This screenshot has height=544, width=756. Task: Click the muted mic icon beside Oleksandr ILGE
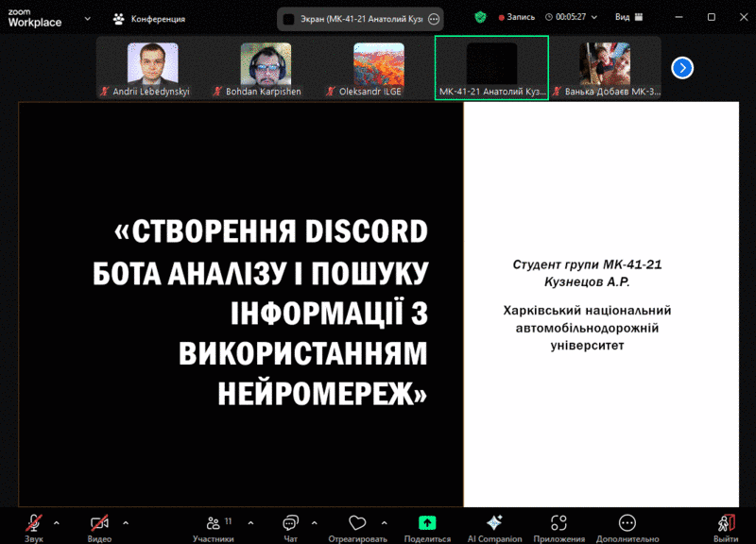pyautogui.click(x=330, y=92)
